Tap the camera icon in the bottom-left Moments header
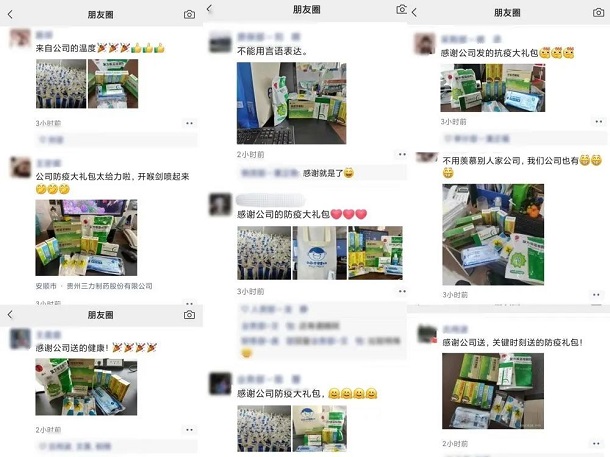610x457 pixels. [x=189, y=315]
